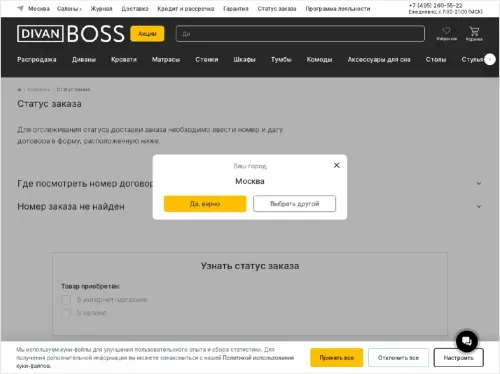Viewport: 500px width, 374px height.
Task: Open the Стенки category
Action: click(x=207, y=60)
